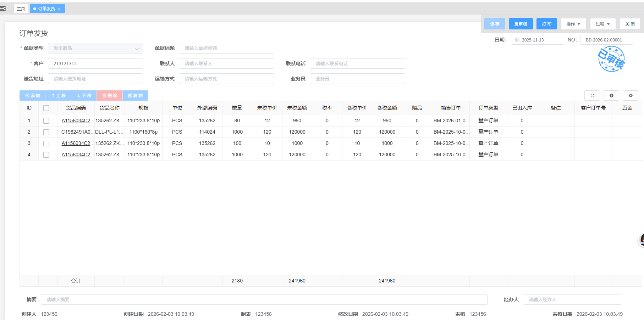Viewport: 644px width, 320px height.
Task: Click the 复制 copy row button
Action: point(135,96)
